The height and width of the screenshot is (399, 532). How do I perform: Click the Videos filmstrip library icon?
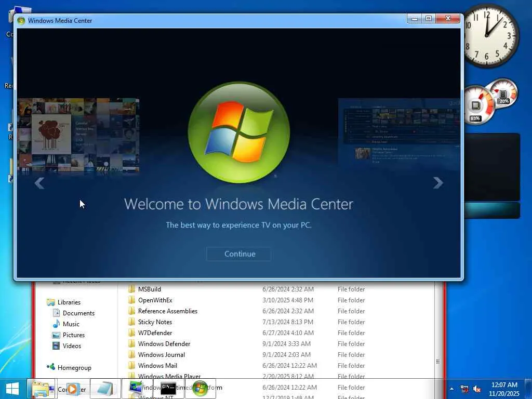56,345
